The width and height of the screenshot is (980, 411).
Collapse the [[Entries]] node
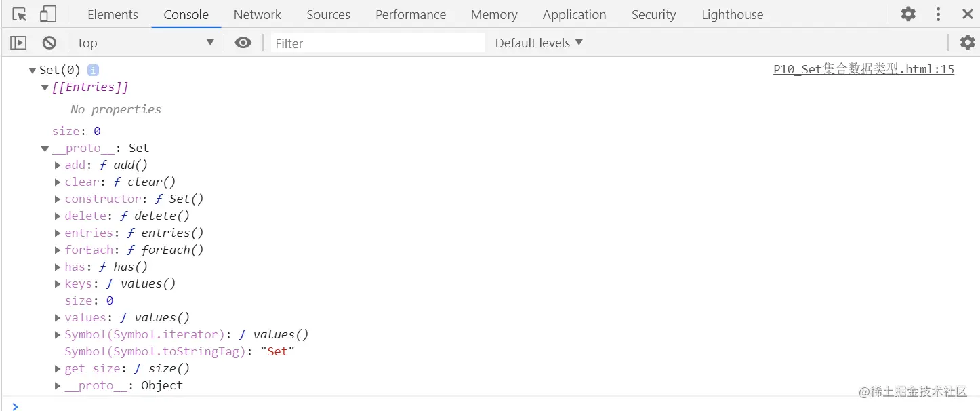(x=45, y=87)
